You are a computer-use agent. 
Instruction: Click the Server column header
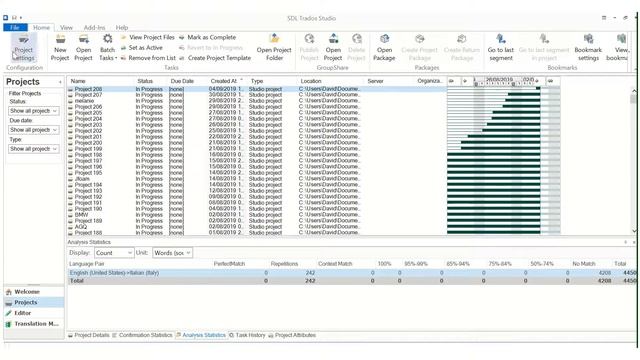pyautogui.click(x=375, y=81)
